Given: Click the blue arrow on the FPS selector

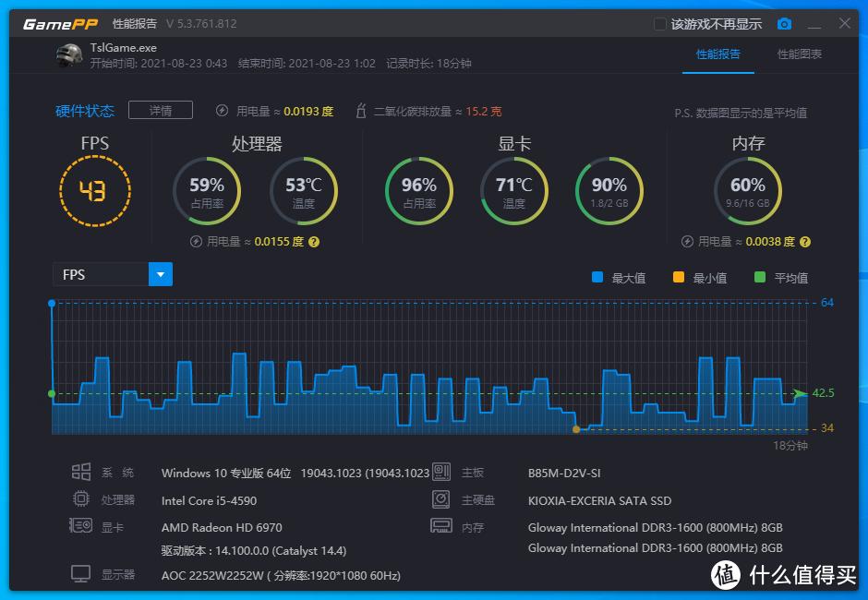Looking at the screenshot, I should (161, 274).
